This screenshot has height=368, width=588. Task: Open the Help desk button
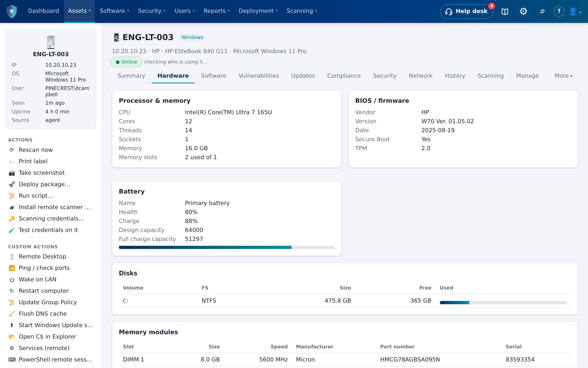coord(466,11)
